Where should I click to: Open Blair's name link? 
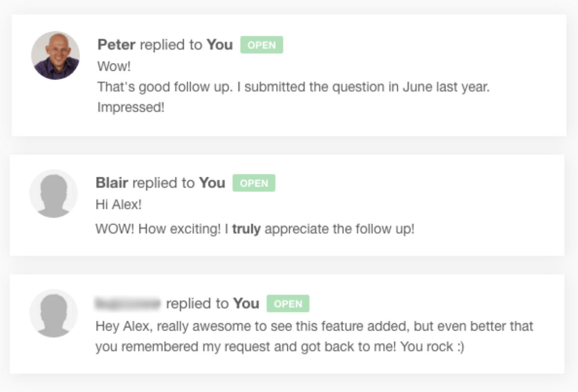pyautogui.click(x=111, y=183)
